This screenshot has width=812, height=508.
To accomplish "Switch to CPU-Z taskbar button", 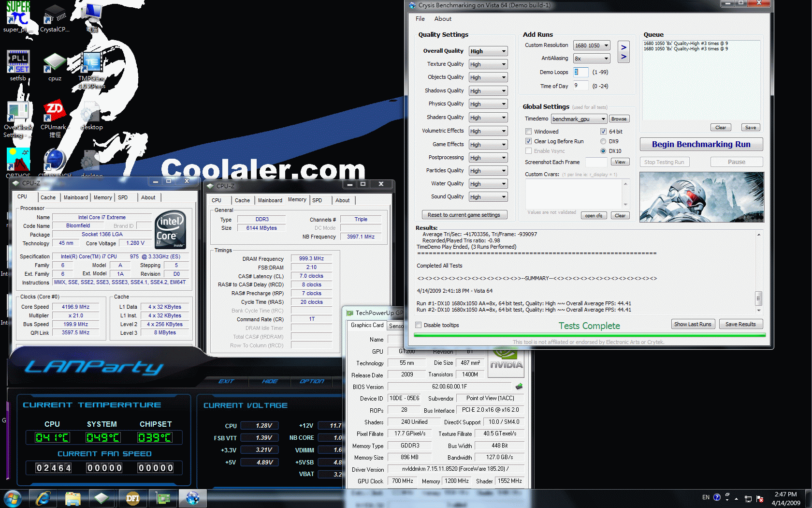I will [102, 498].
